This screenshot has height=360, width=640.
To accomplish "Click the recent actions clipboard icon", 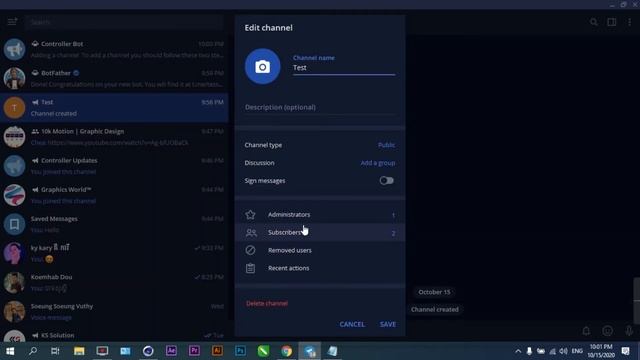I will click(x=250, y=268).
